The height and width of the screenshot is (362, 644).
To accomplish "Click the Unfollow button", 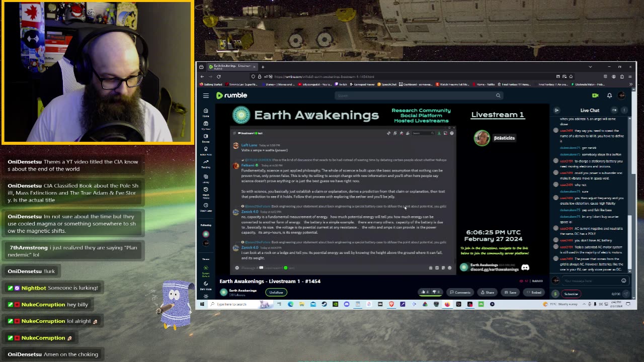I will (x=276, y=292).
